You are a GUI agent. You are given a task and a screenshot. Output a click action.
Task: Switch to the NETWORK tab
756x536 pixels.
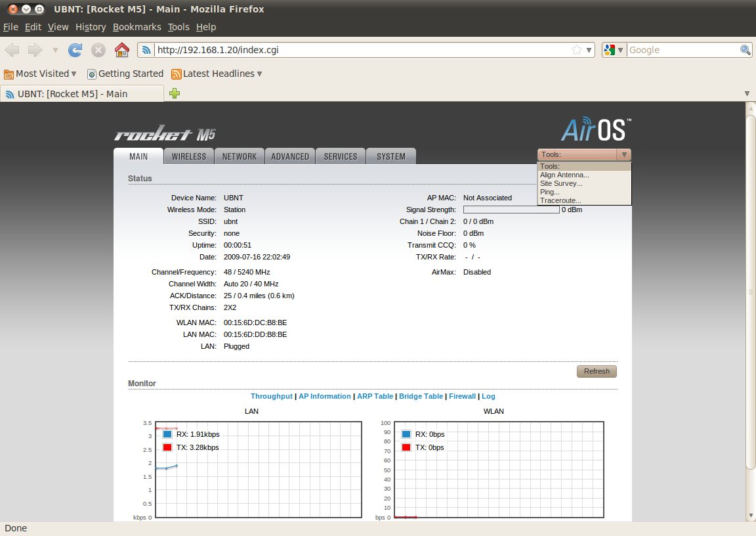coord(239,156)
